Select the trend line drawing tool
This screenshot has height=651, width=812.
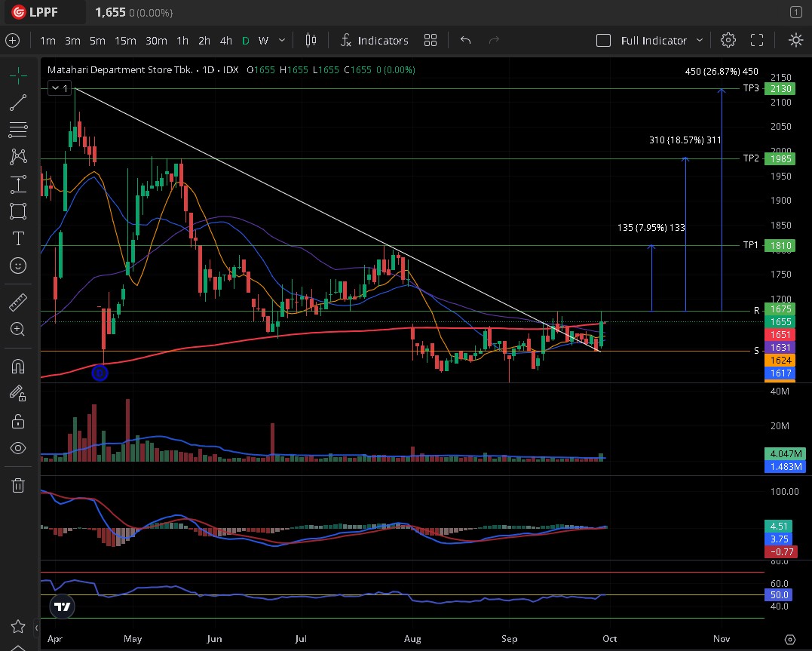click(x=18, y=103)
